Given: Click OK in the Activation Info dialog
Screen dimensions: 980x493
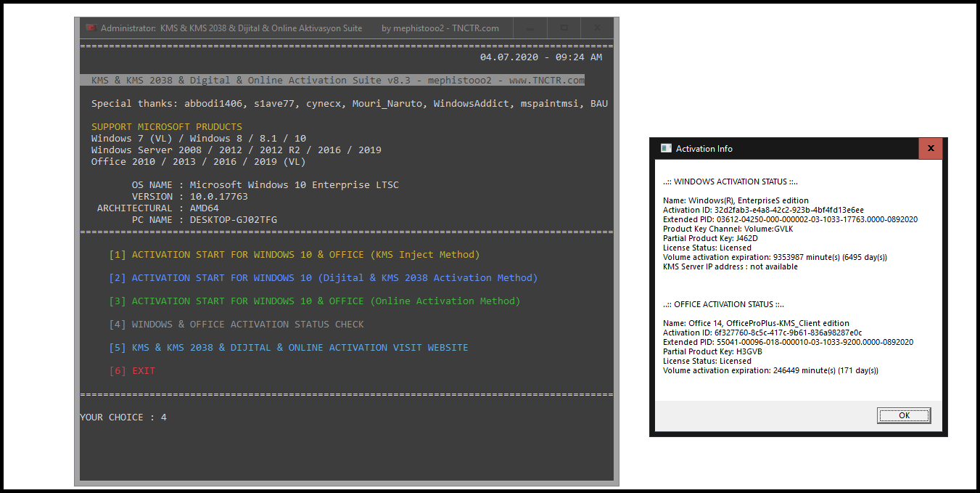Looking at the screenshot, I should 903,415.
